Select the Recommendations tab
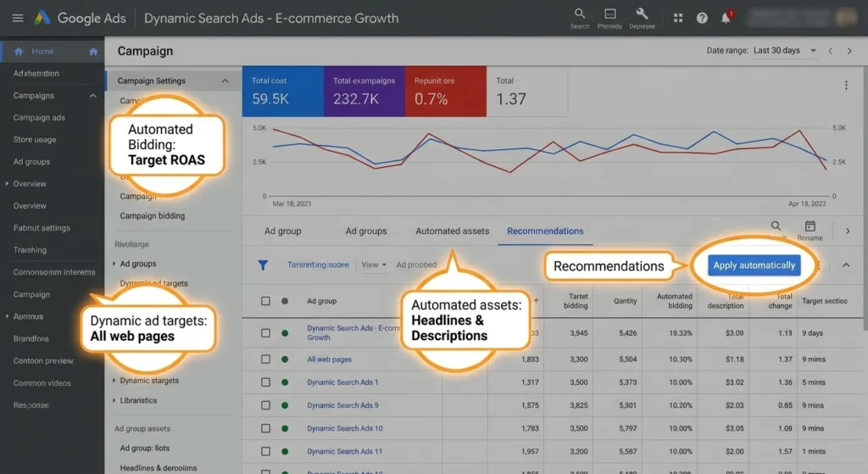868x474 pixels. point(545,231)
